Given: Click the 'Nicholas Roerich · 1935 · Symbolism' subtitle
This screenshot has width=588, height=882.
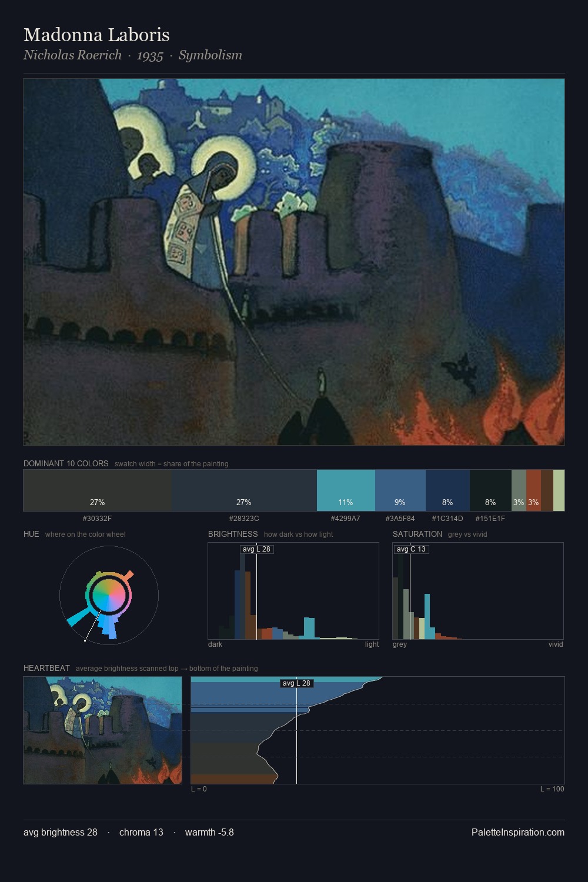Looking at the screenshot, I should tap(133, 55).
